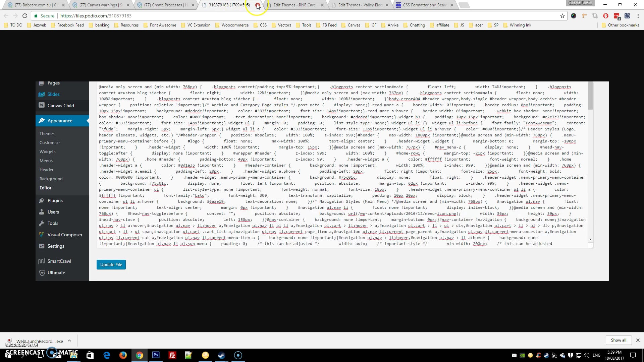The width and height of the screenshot is (644, 362).
Task: Open SmartCrawl
Action: click(x=59, y=261)
